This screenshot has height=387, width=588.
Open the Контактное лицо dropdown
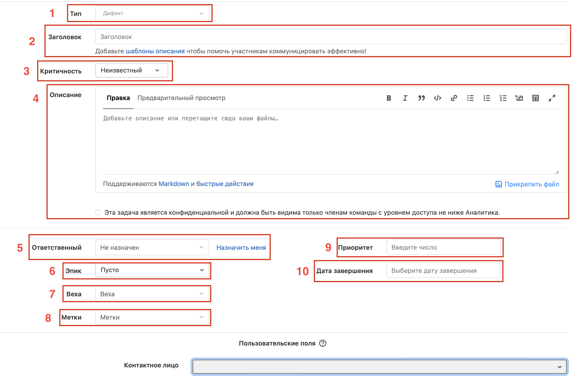click(x=379, y=367)
